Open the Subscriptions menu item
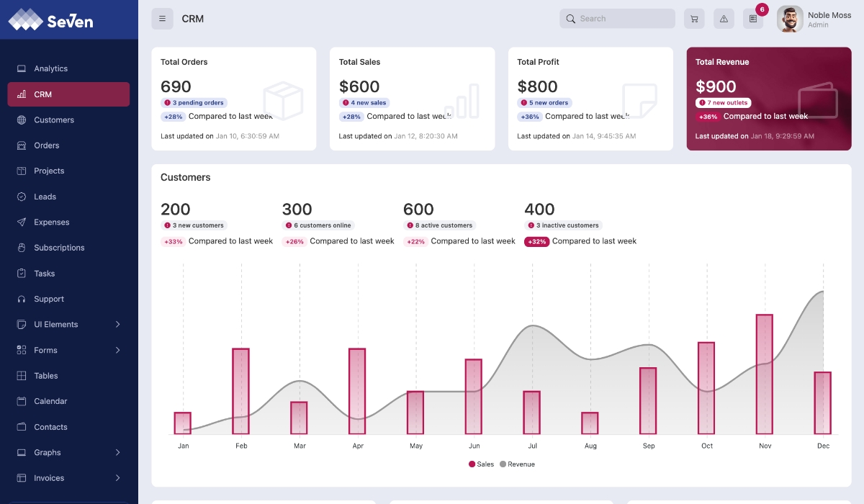Screen dimensions: 864x504 tap(68, 248)
